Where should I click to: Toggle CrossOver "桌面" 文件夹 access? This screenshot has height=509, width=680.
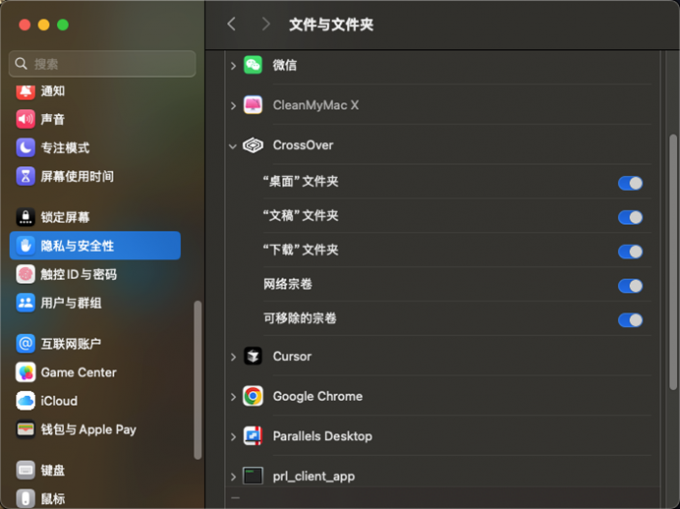click(x=630, y=183)
